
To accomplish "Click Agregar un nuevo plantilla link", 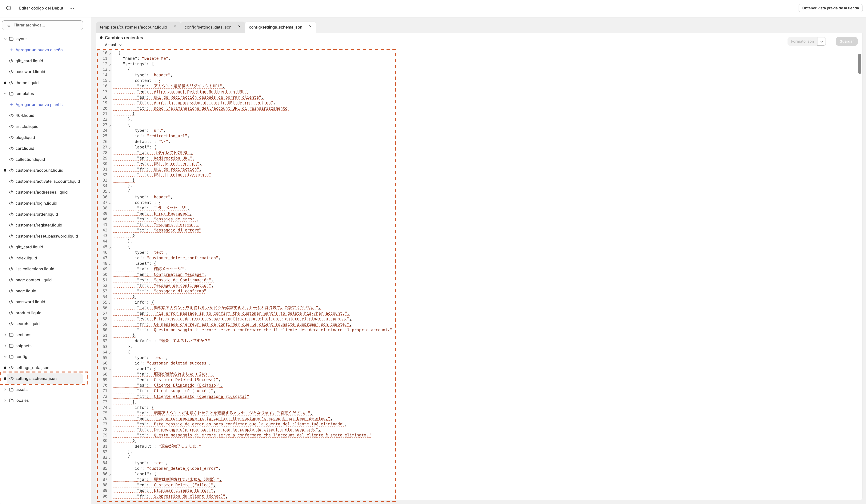I will click(x=40, y=105).
